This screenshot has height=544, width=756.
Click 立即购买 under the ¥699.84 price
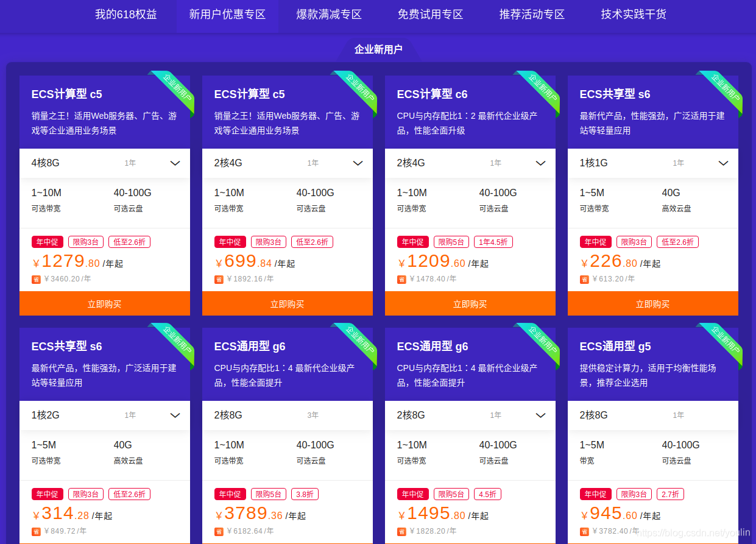[x=288, y=303]
